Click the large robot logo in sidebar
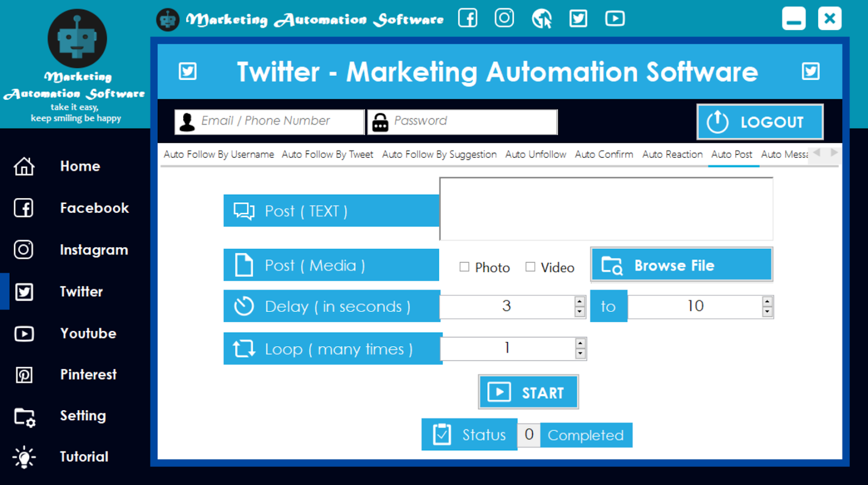This screenshot has width=868, height=485. click(77, 39)
